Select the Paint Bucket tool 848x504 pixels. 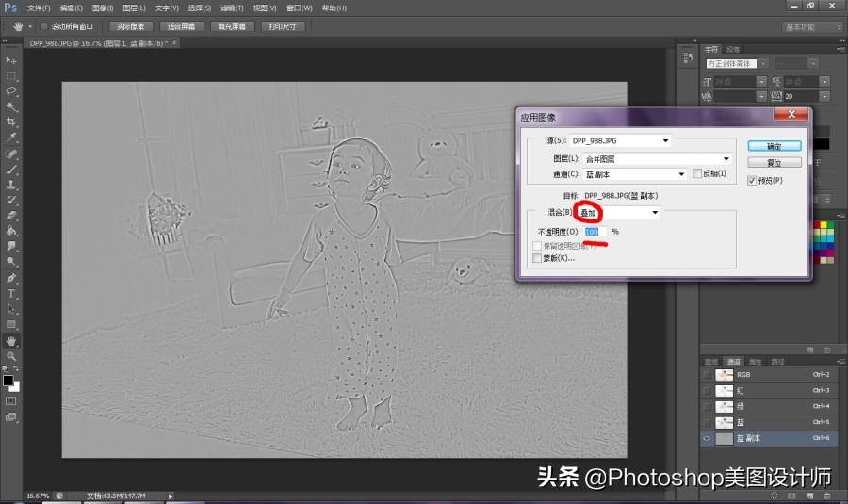[x=11, y=231]
